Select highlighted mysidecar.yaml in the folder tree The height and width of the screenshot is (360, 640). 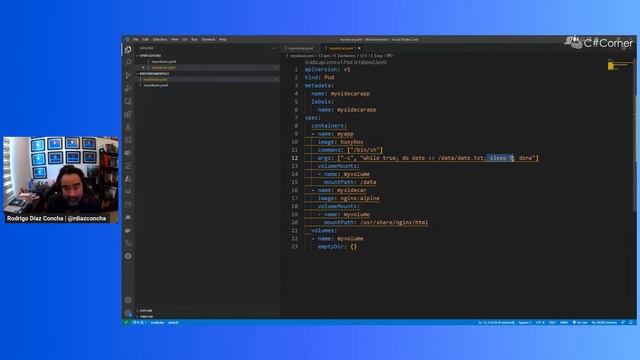click(x=155, y=79)
